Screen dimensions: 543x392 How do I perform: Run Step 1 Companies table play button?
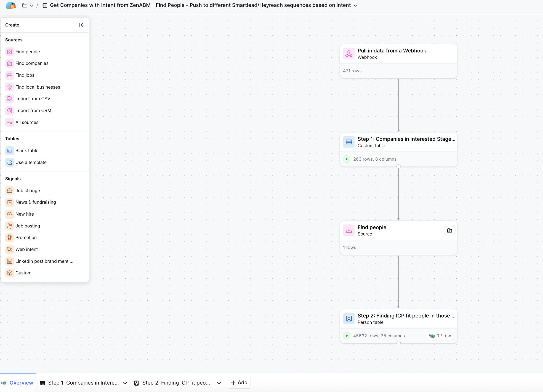347,159
